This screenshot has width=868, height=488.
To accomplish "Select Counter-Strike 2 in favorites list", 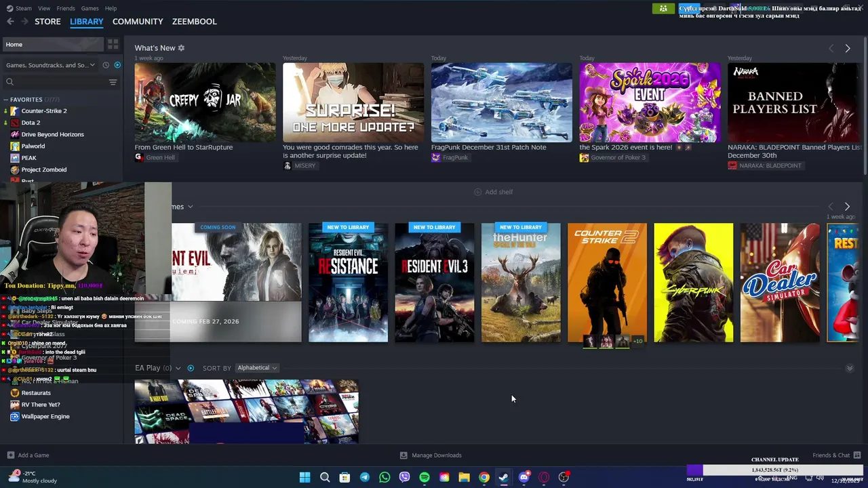I will (x=44, y=110).
